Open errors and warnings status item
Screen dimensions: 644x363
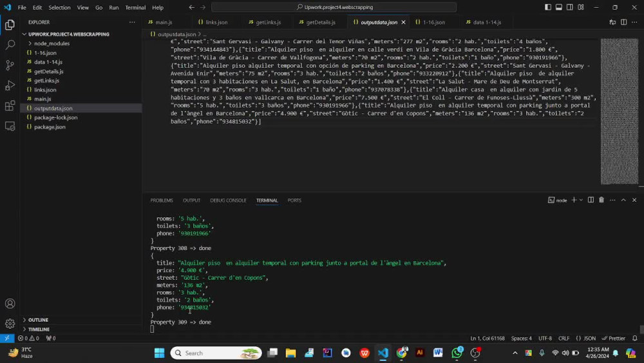(x=28, y=338)
